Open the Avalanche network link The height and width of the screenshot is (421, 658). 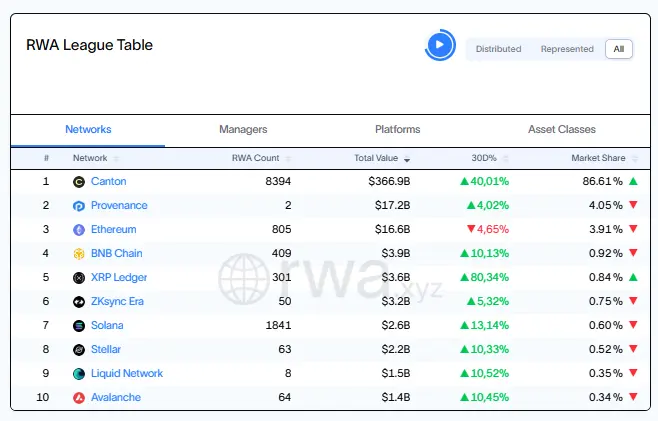pyautogui.click(x=116, y=397)
